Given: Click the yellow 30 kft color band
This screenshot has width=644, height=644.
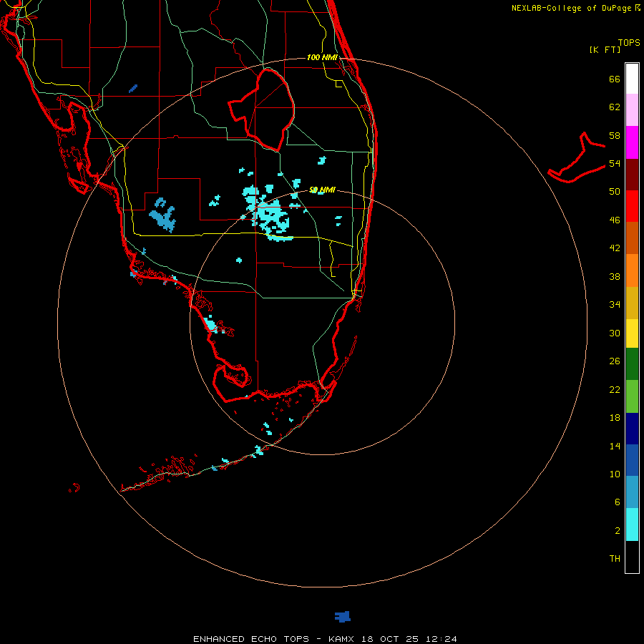Looking at the screenshot, I should (x=632, y=333).
